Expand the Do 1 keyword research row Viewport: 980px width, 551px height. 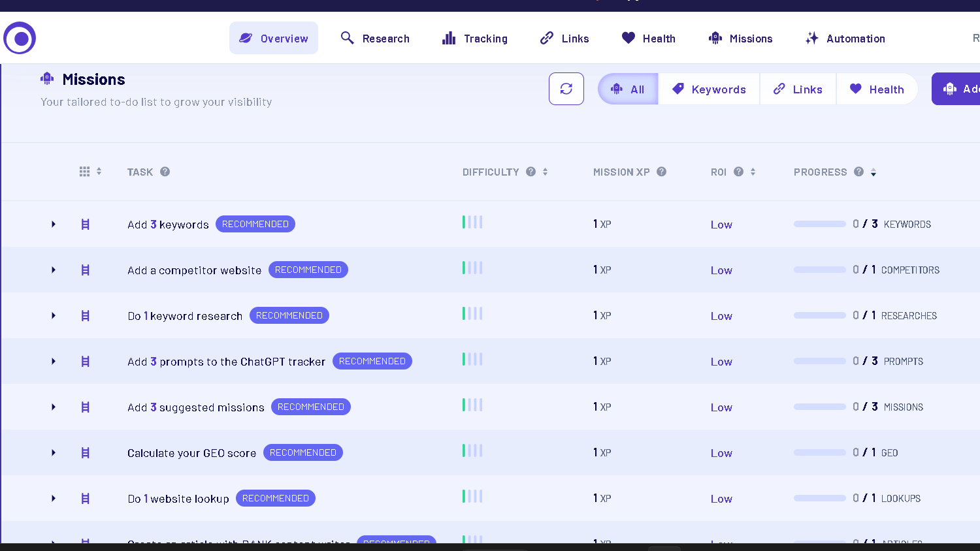pyautogui.click(x=54, y=315)
